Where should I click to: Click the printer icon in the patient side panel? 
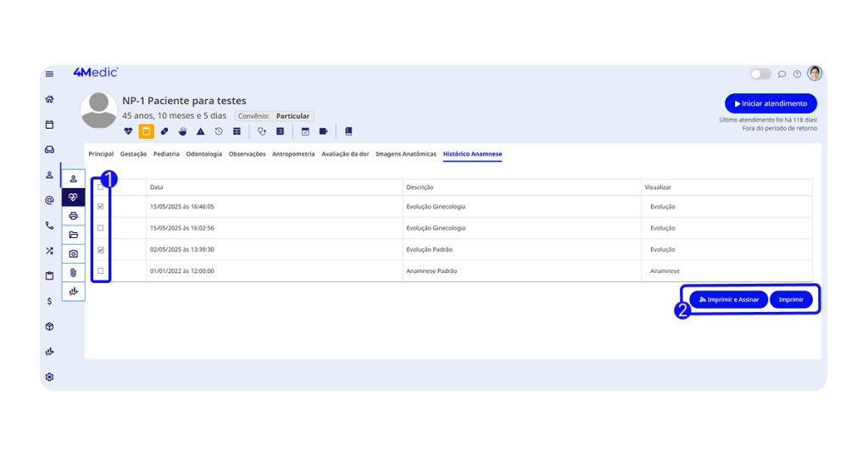click(x=74, y=216)
